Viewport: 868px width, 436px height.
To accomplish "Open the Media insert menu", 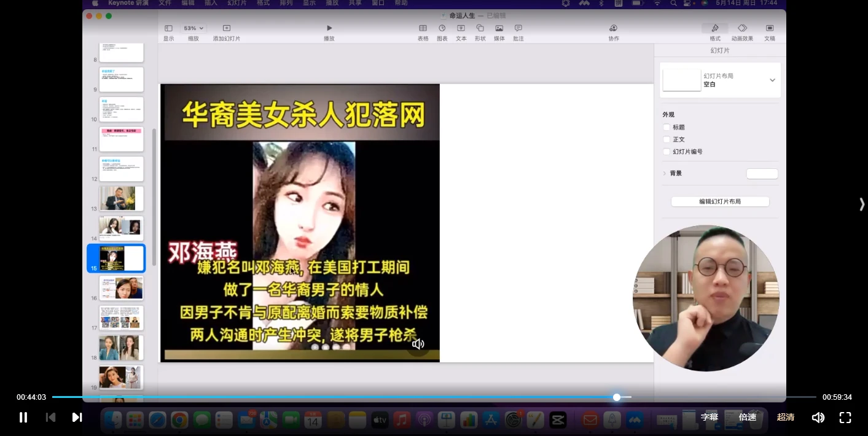I will (499, 28).
